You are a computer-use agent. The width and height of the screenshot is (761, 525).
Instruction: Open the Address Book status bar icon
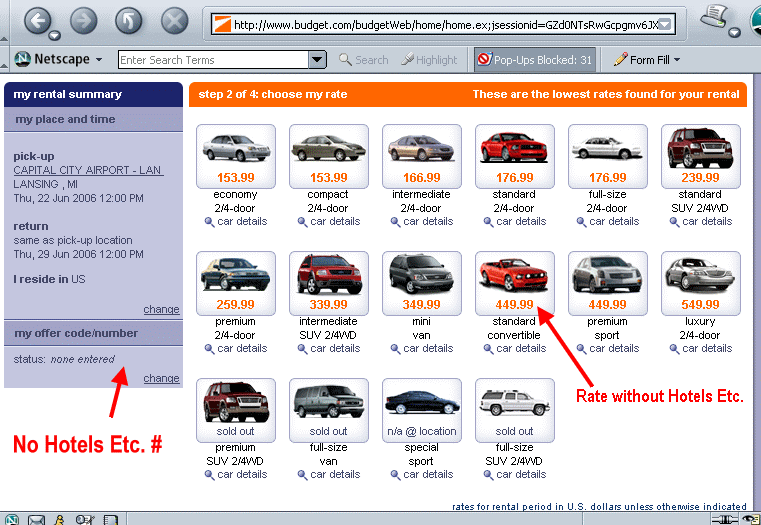point(111,520)
